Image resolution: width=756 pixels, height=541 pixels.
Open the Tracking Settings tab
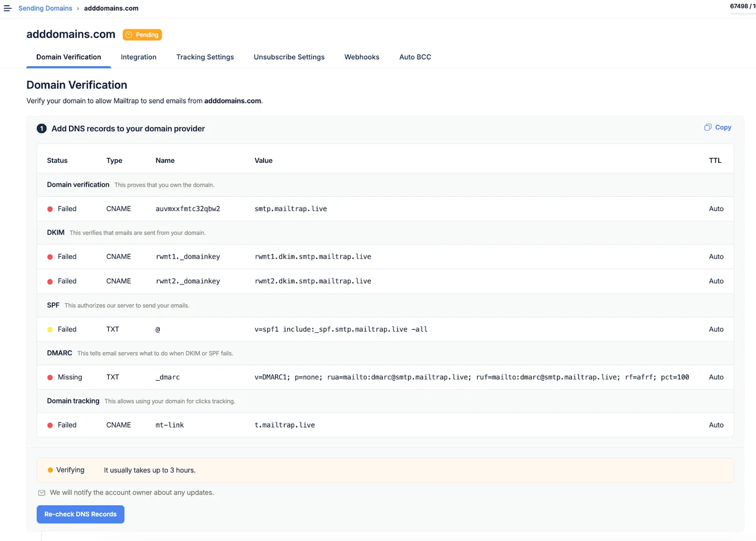[205, 57]
